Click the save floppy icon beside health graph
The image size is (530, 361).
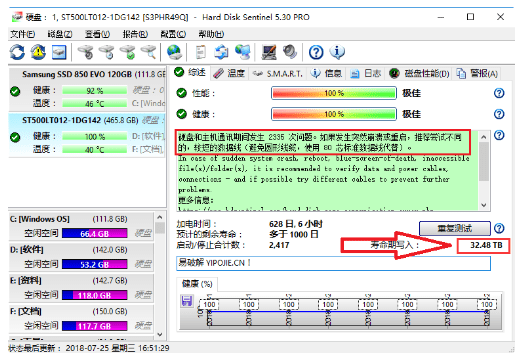(187, 300)
